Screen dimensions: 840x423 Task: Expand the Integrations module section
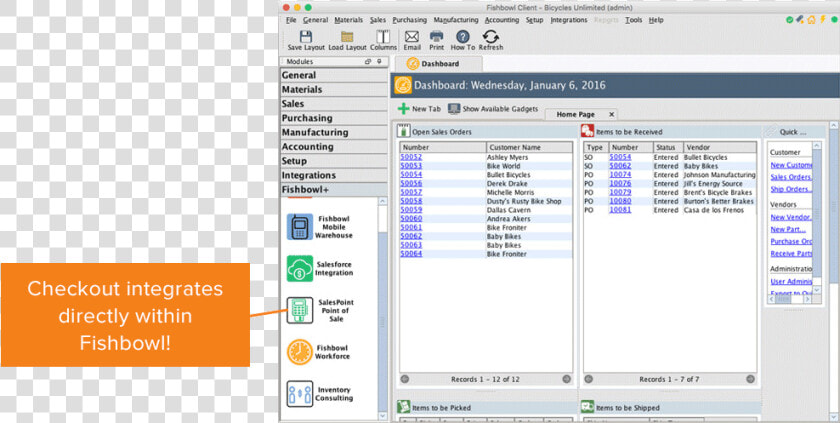point(333,175)
